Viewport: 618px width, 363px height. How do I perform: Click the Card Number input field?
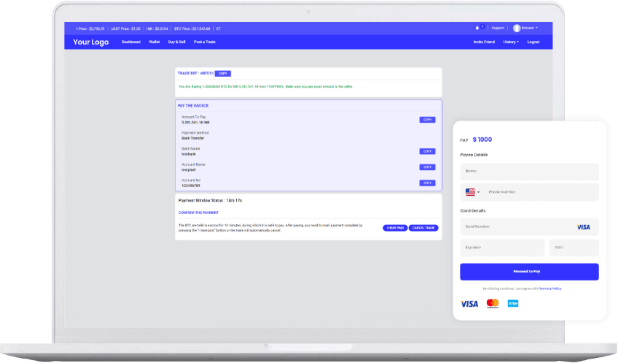point(529,227)
